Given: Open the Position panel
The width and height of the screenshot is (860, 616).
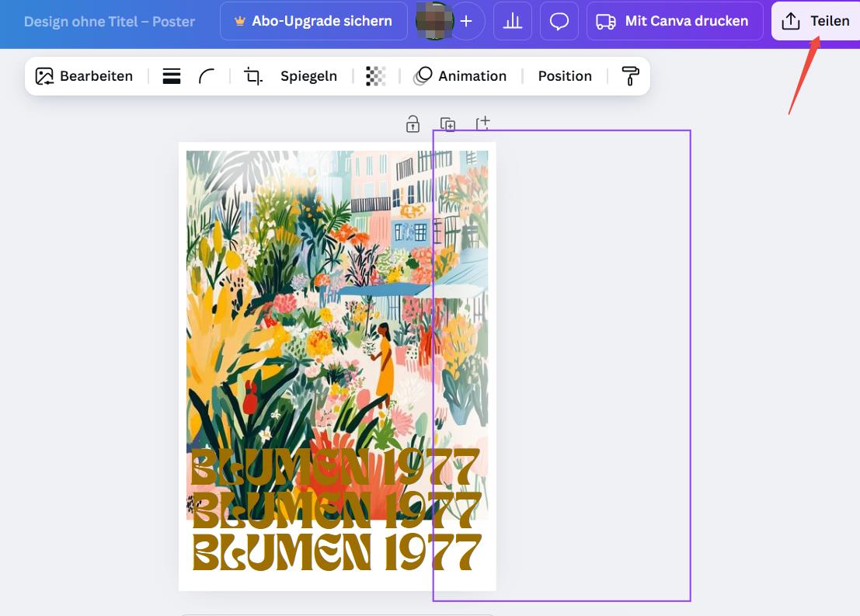Looking at the screenshot, I should point(565,76).
